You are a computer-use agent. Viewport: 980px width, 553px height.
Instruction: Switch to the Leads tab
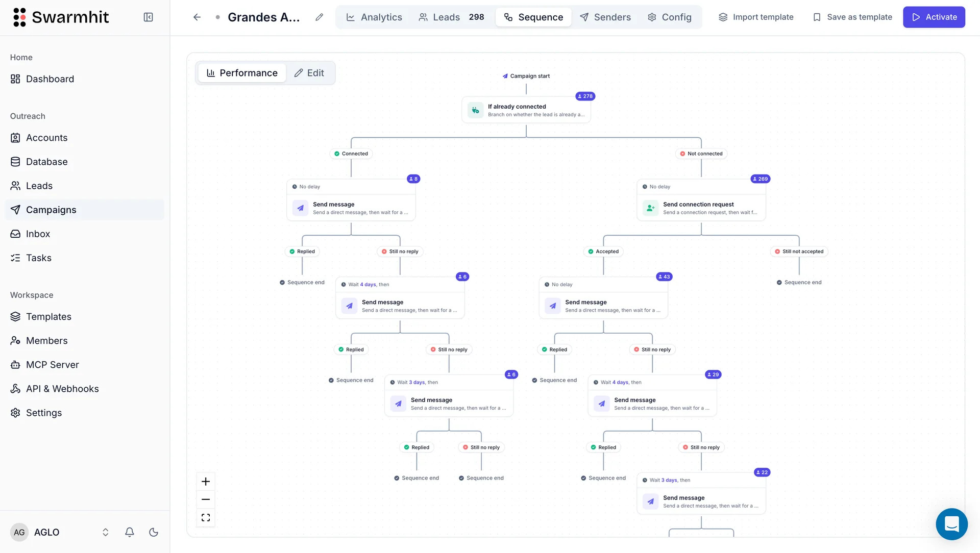click(451, 17)
